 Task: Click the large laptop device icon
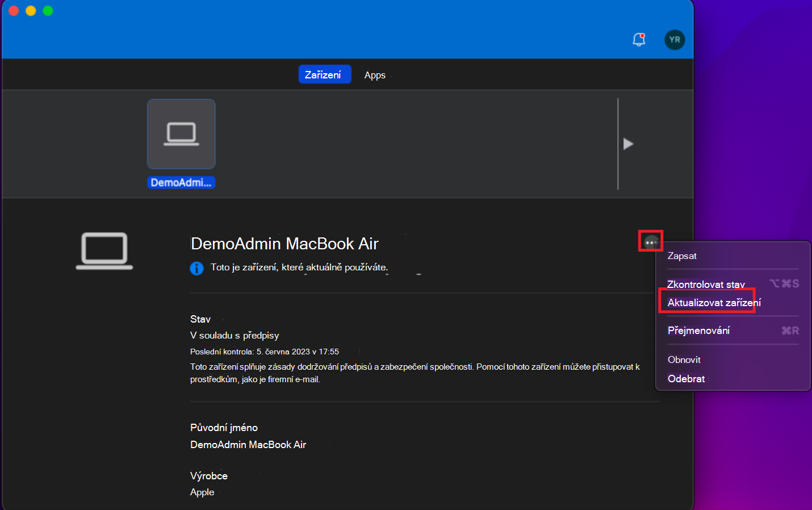coord(104,250)
